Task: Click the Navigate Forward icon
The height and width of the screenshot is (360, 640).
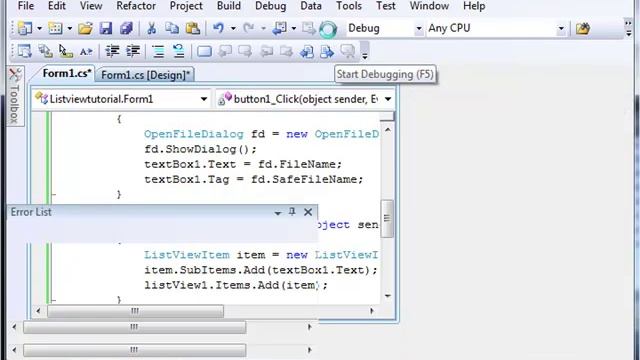Action: pyautogui.click(x=309, y=28)
